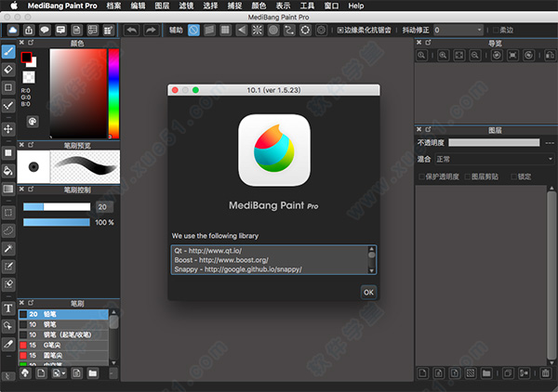Toggle 边缘柔化抗锯齿 anti-aliasing checkbox

coord(340,31)
